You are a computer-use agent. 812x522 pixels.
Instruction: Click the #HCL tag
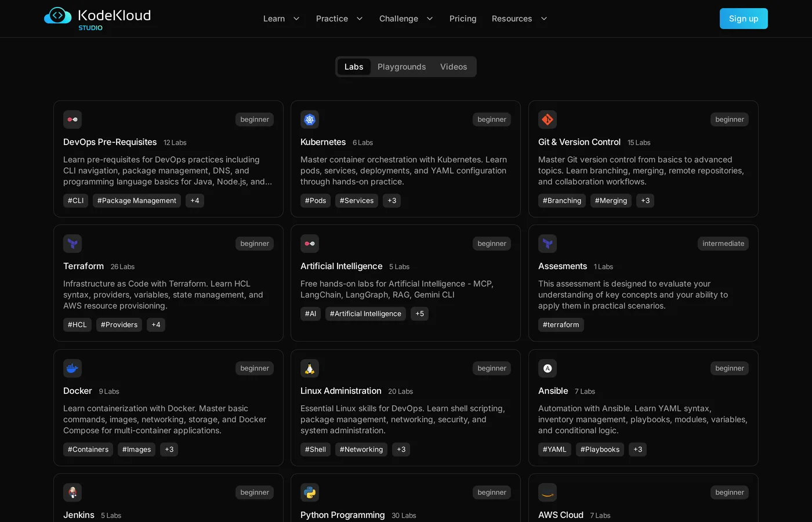[x=77, y=325]
